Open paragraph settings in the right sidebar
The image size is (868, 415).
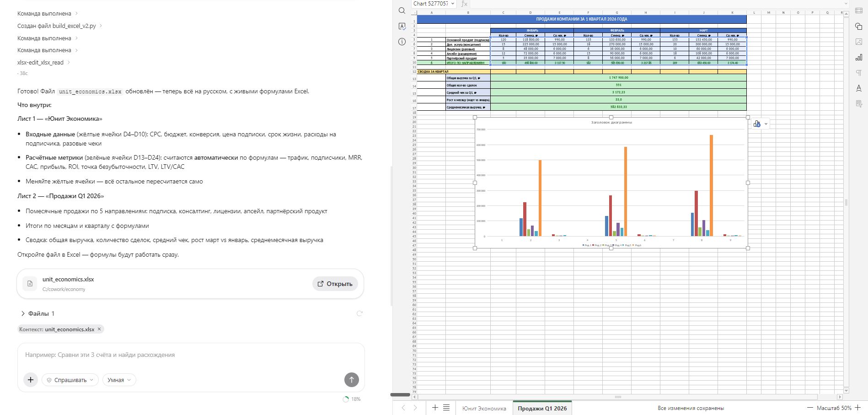point(858,73)
